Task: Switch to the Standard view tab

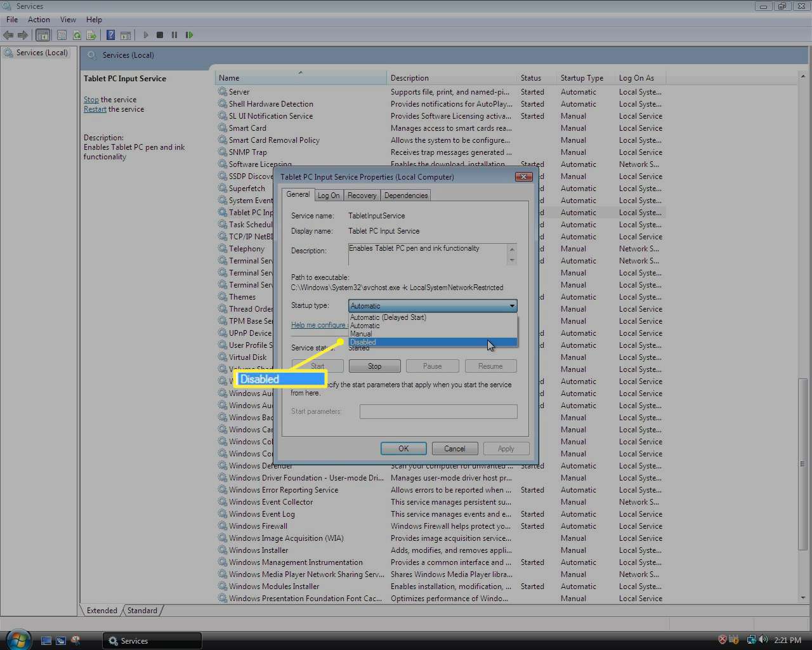Action: 142,611
